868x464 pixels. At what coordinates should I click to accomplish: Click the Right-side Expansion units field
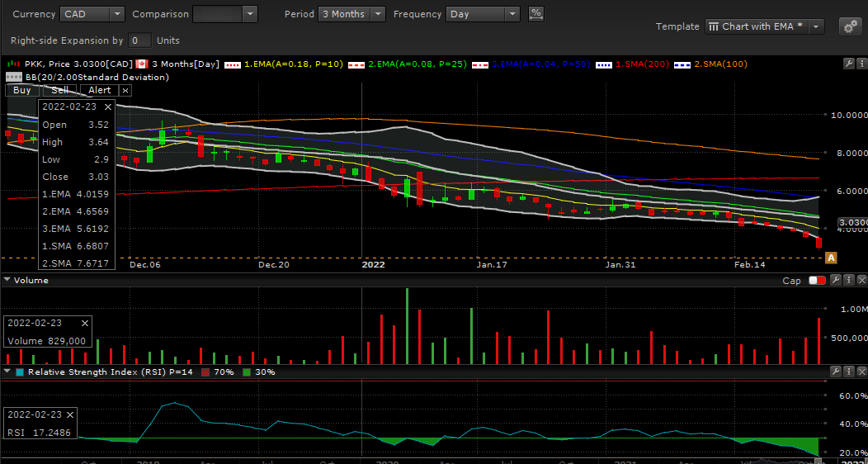click(x=139, y=40)
